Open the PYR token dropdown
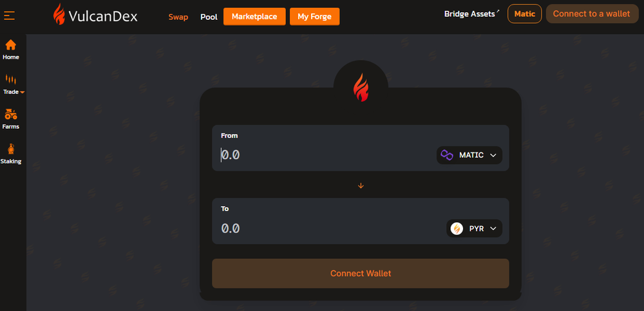This screenshot has height=311, width=644. (x=475, y=229)
